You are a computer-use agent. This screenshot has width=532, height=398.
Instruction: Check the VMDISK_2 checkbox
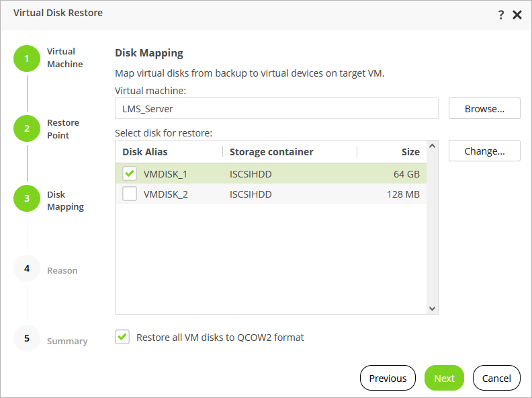pyautogui.click(x=130, y=194)
